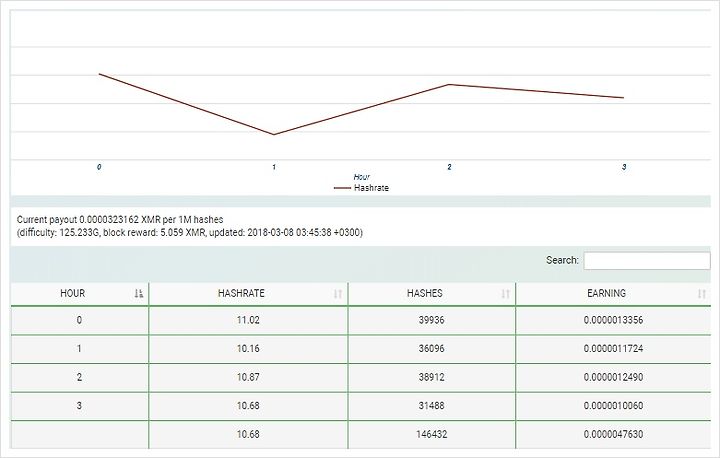The height and width of the screenshot is (458, 720).
Task: Select hashrate 10.68 in the hour 3 row
Action: pyautogui.click(x=248, y=406)
